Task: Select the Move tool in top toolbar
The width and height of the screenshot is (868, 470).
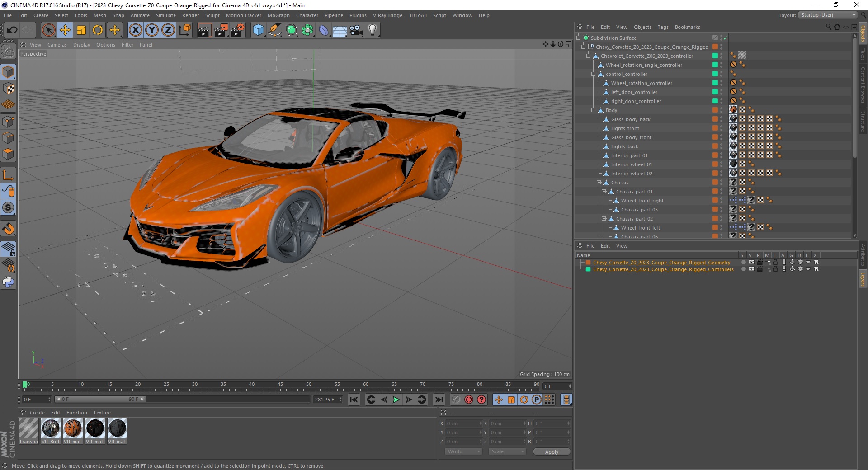Action: (65, 30)
